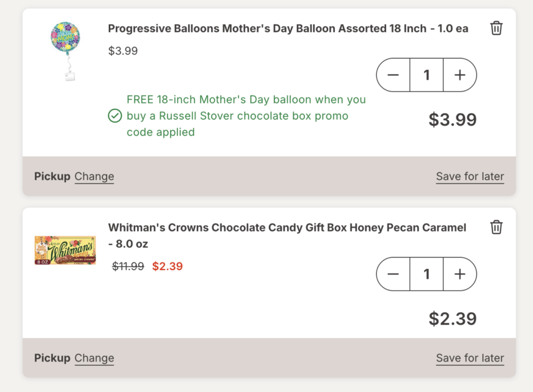Image resolution: width=533 pixels, height=392 pixels.
Task: Select the Whitman's quantity field
Action: click(x=427, y=274)
